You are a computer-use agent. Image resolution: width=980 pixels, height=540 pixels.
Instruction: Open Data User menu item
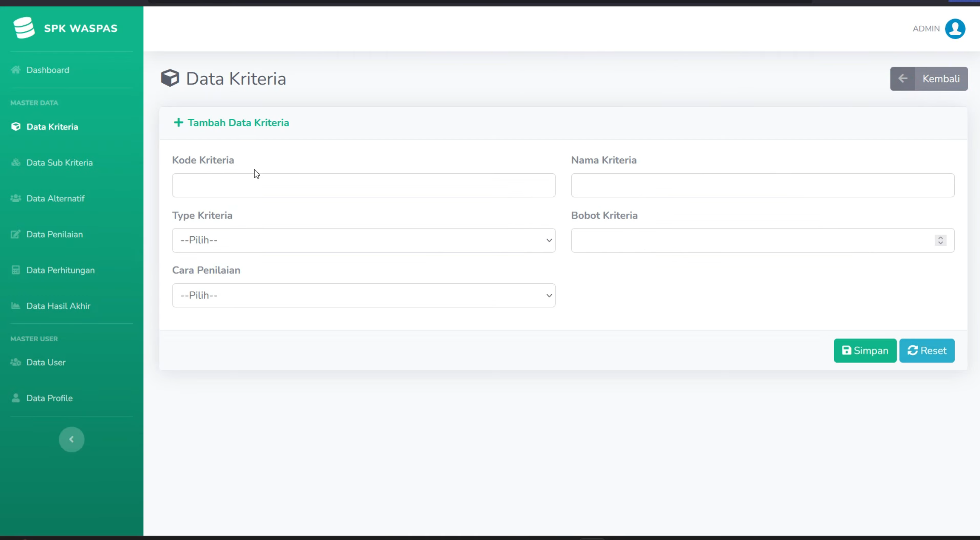[x=46, y=362]
